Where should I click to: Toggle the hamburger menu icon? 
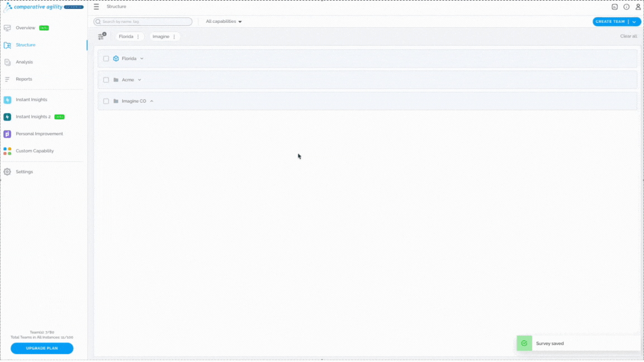coord(96,7)
